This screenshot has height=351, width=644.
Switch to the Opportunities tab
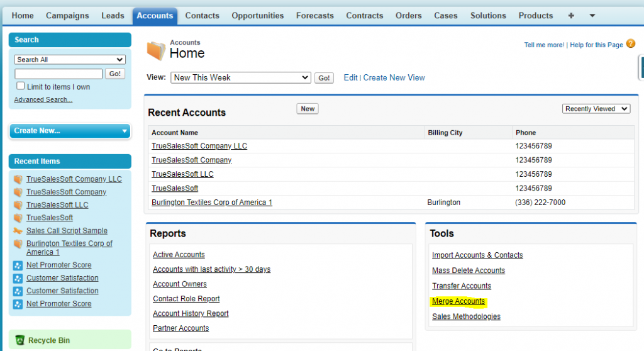[x=258, y=16]
